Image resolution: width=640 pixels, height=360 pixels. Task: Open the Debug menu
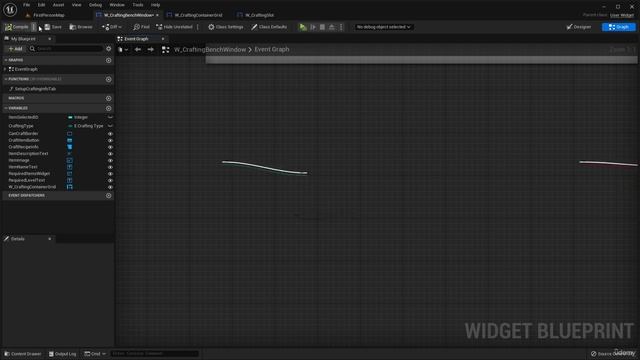(x=96, y=5)
